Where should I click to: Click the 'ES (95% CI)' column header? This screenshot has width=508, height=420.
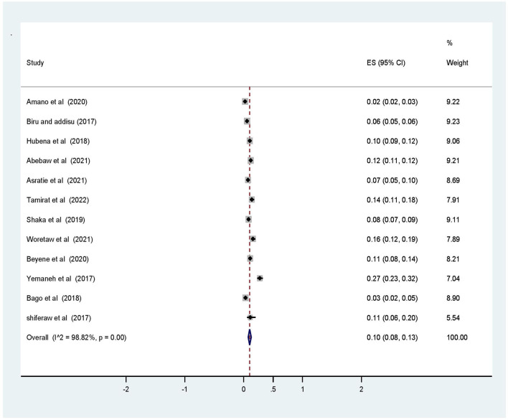tap(386, 62)
